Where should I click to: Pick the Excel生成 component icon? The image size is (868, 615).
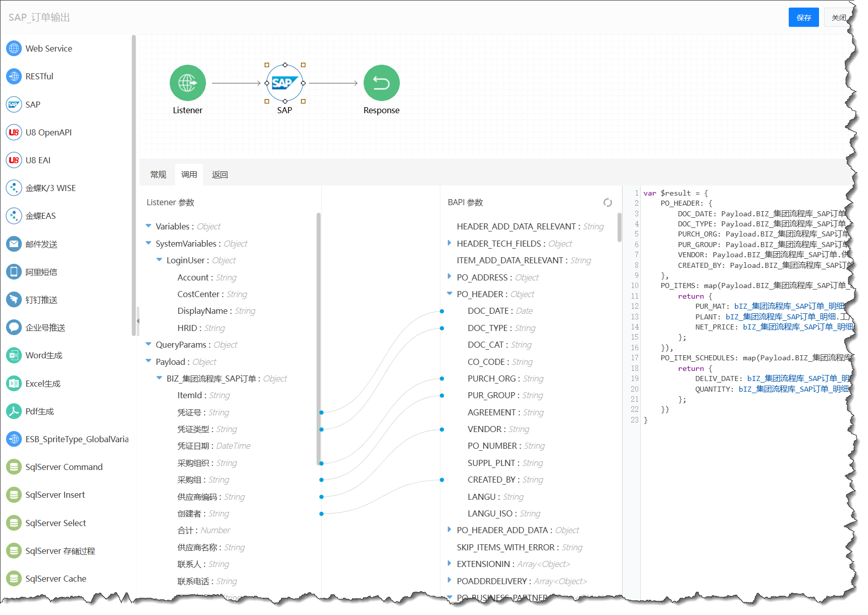click(x=14, y=384)
